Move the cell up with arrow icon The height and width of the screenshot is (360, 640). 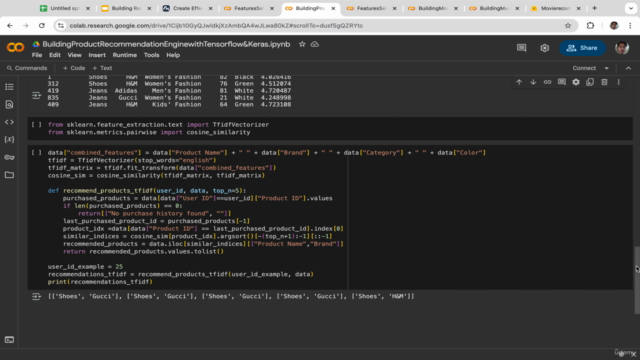(519, 82)
